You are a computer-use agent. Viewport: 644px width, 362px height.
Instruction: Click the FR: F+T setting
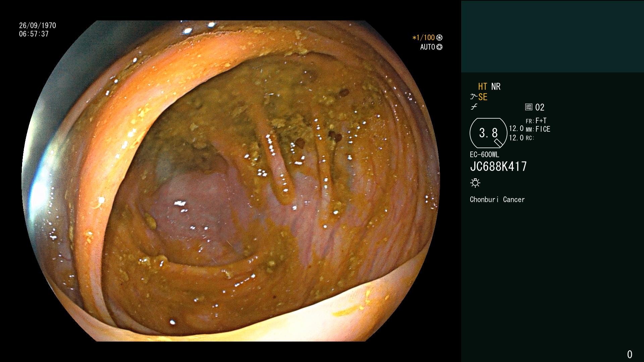[536, 121]
